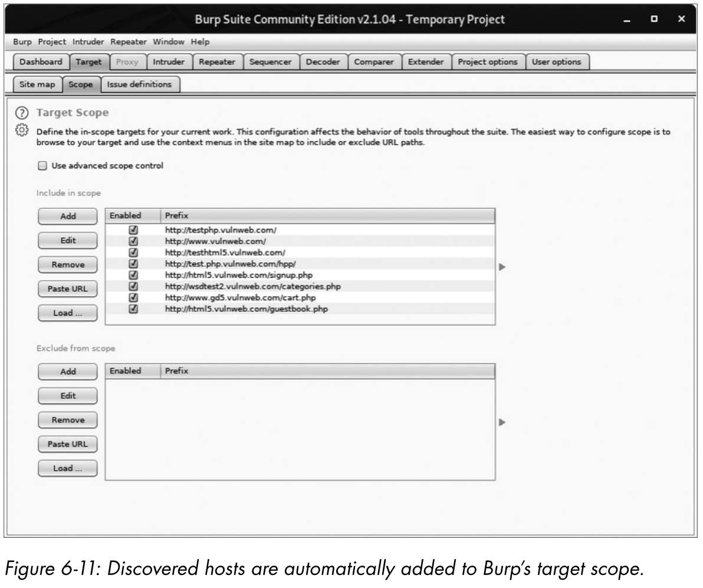The width and height of the screenshot is (703, 588).
Task: Toggle the checkbox for http://html5.vulnweb.com/guestbook.php
Action: [x=133, y=309]
